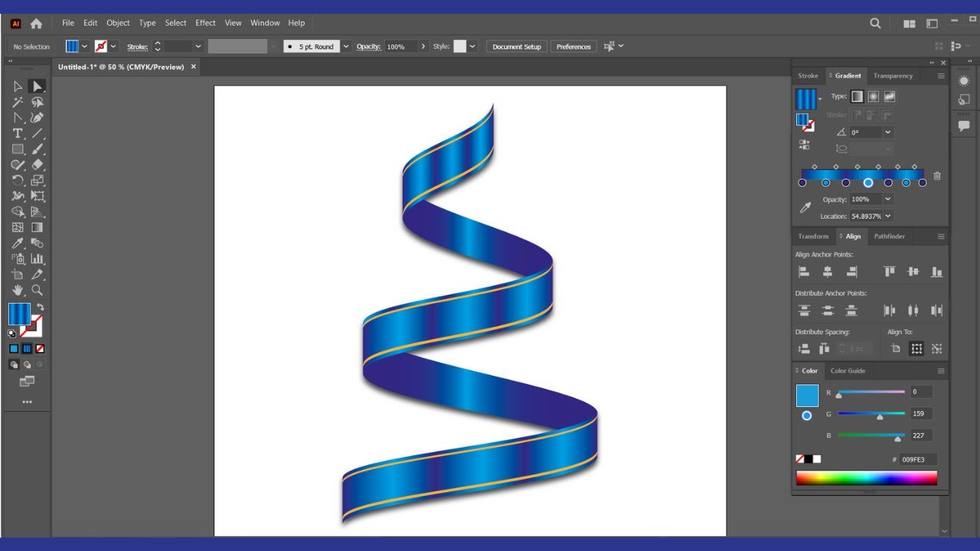The height and width of the screenshot is (551, 980).
Task: Open the gradient angle dropdown
Action: tap(888, 132)
